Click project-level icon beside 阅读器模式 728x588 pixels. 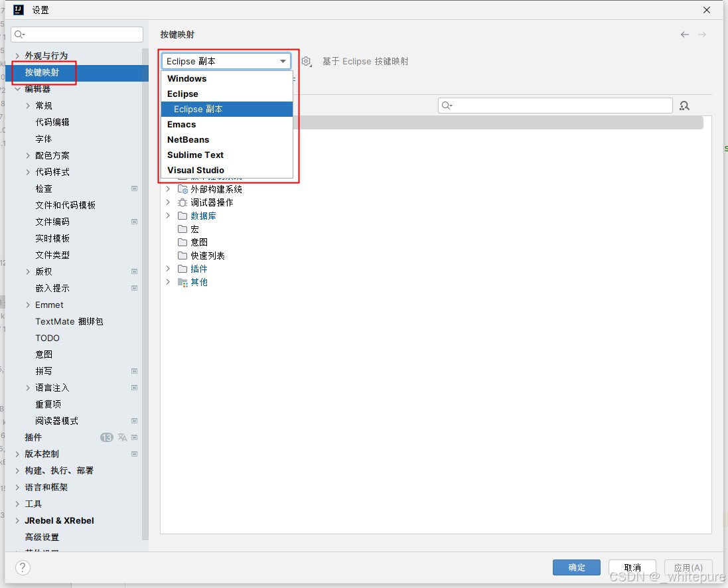(x=134, y=420)
